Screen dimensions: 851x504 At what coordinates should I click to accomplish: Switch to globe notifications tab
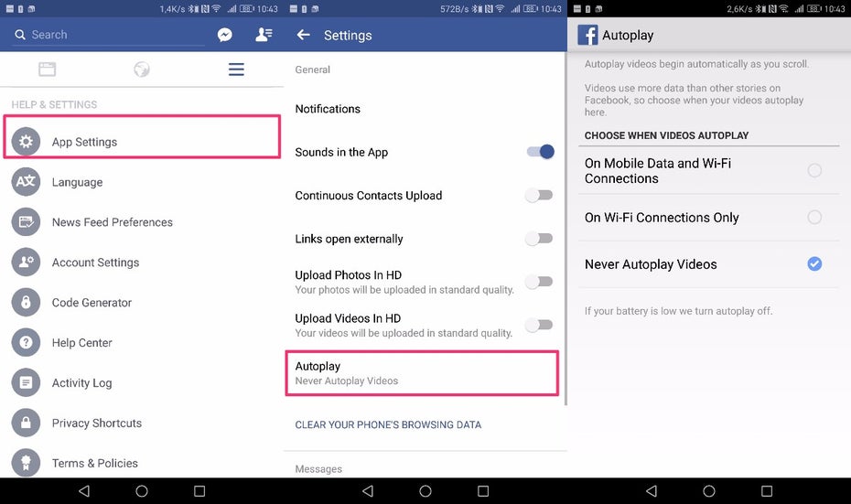pos(142,69)
